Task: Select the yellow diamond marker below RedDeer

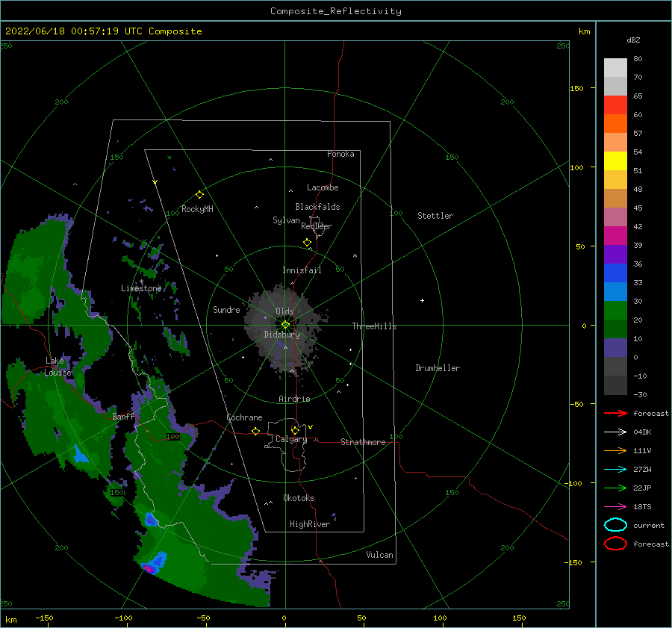Action: coord(307,243)
